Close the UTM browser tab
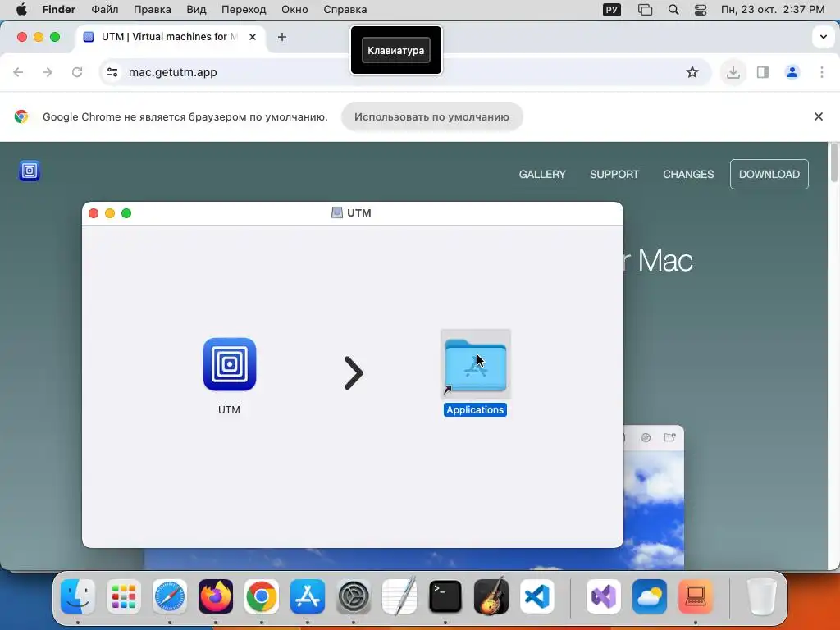Viewport: 840px width, 630px height. (253, 37)
